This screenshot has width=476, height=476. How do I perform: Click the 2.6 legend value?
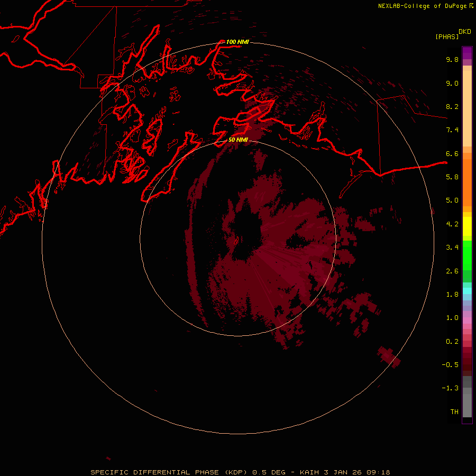point(452,271)
